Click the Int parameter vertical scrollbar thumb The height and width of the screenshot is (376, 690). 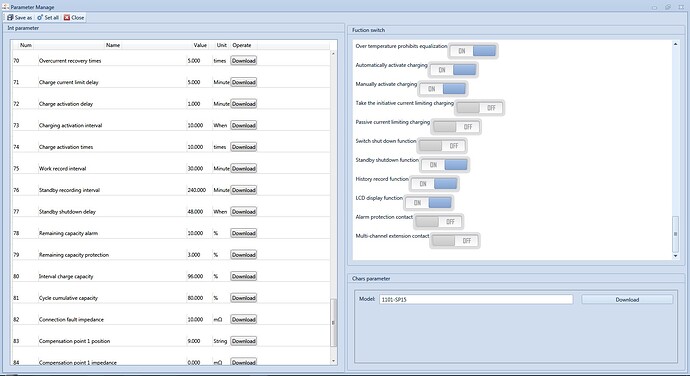(x=333, y=322)
